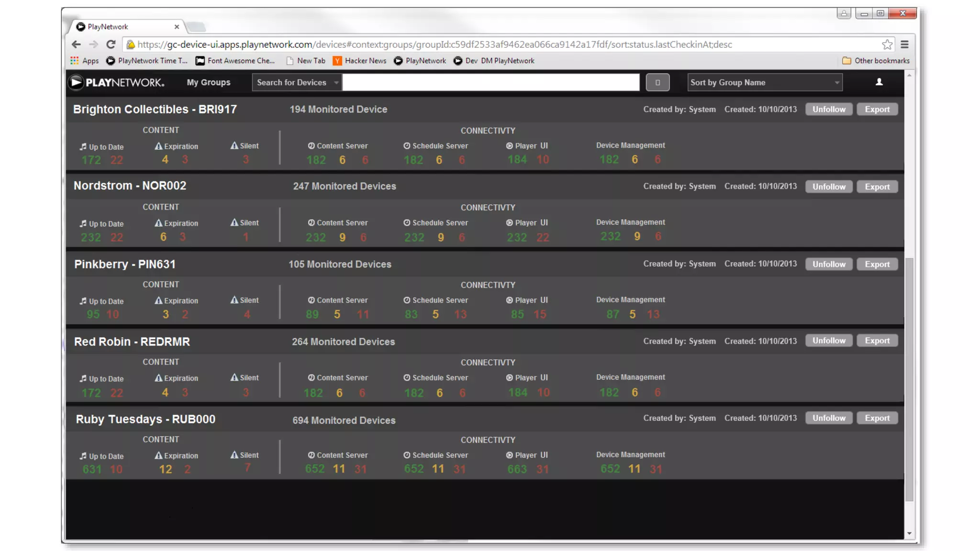This screenshot has width=980, height=551.
Task: Expand Search for Devices dropdown
Action: (x=297, y=82)
